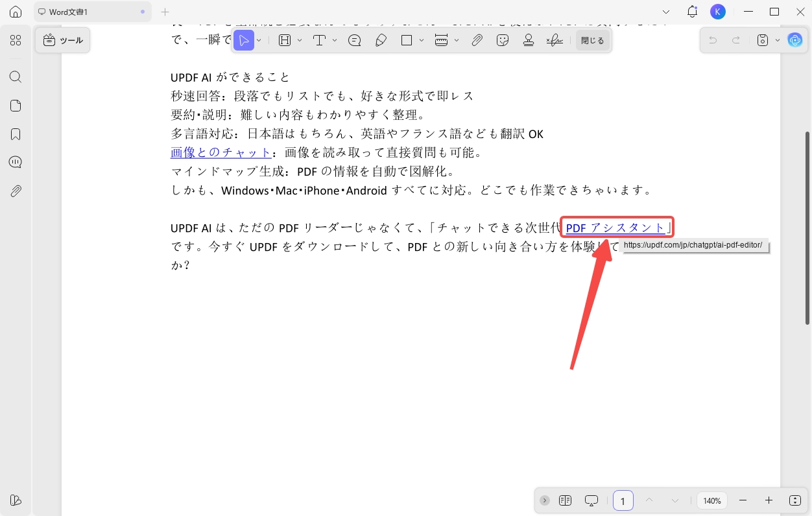Expand measure tool options dropdown
This screenshot has width=812, height=516.
[x=457, y=40]
